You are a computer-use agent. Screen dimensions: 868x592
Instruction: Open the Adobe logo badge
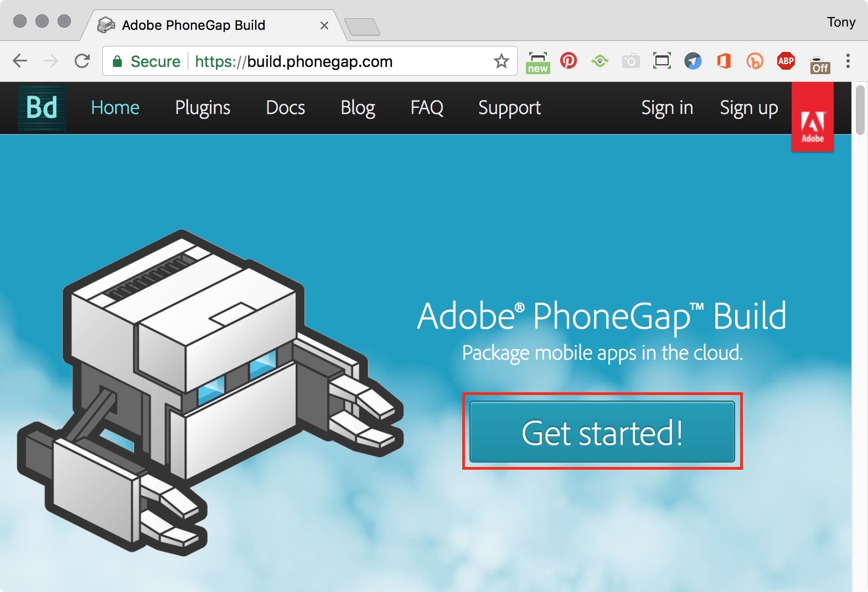point(812,117)
